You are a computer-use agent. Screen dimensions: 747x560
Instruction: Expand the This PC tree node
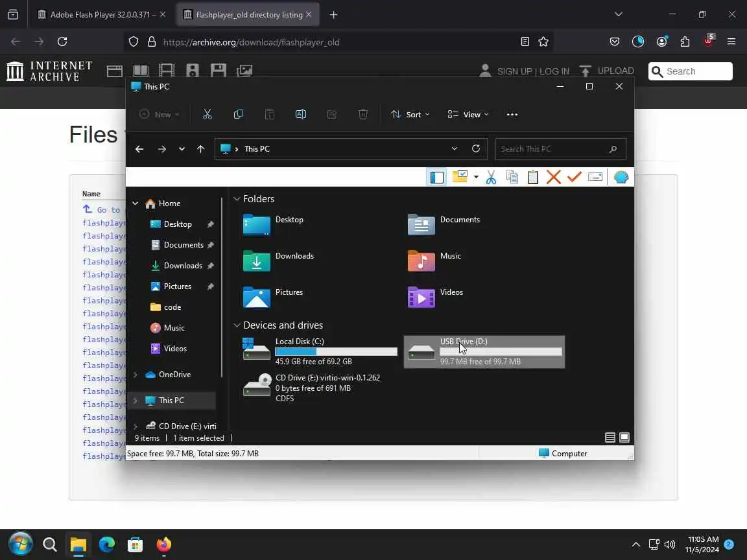pyautogui.click(x=136, y=401)
